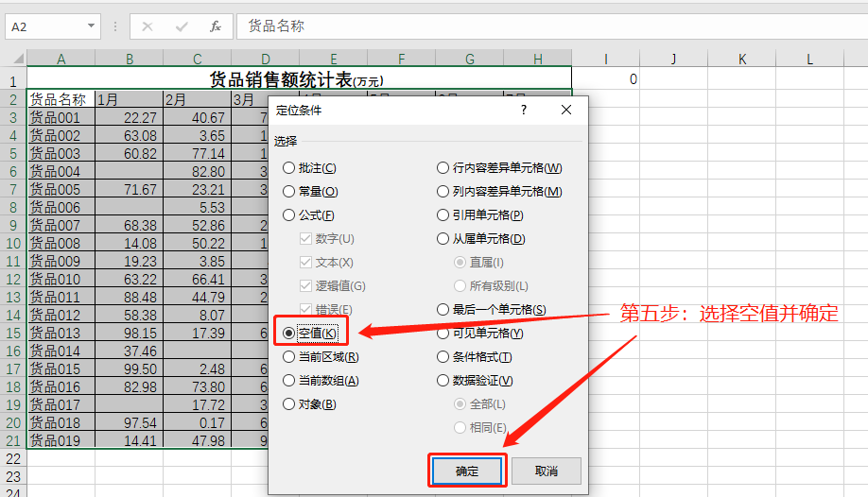Open the insert function fx icon
Image resolution: width=868 pixels, height=497 pixels.
pyautogui.click(x=216, y=26)
